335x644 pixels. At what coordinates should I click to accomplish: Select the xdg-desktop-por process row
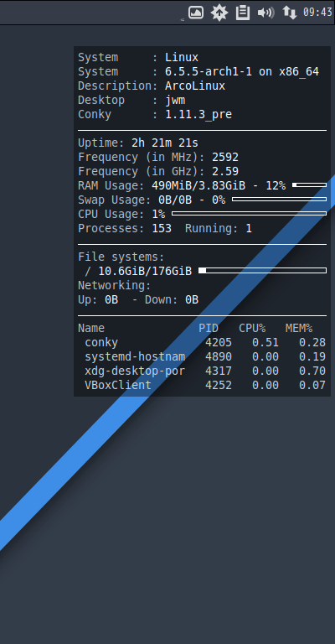tap(205, 371)
